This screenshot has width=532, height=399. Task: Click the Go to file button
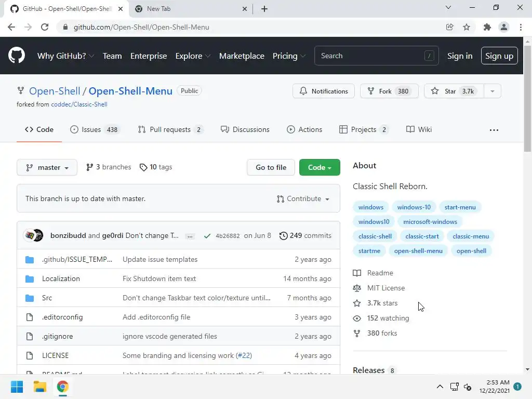(271, 167)
